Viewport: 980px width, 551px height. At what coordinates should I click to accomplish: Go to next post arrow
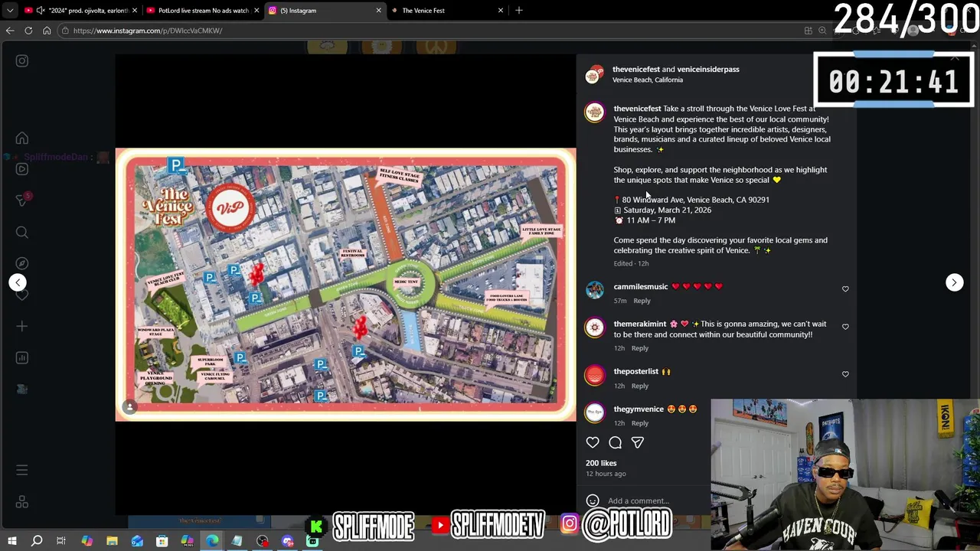point(954,282)
